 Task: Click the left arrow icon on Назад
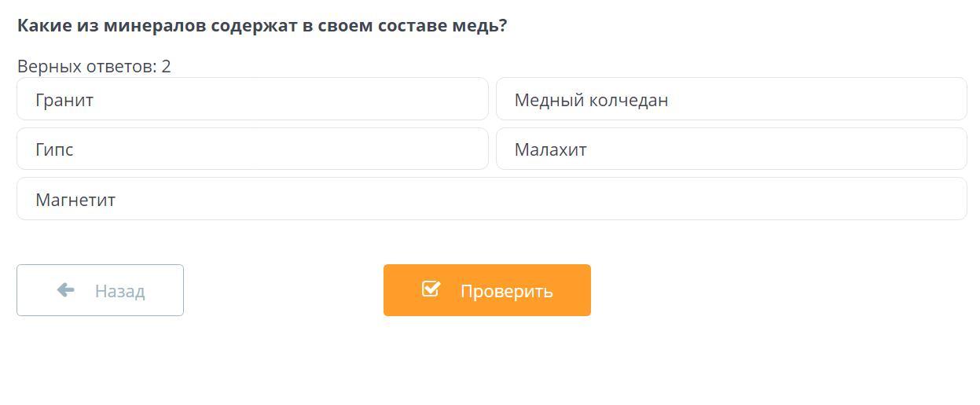point(66,290)
